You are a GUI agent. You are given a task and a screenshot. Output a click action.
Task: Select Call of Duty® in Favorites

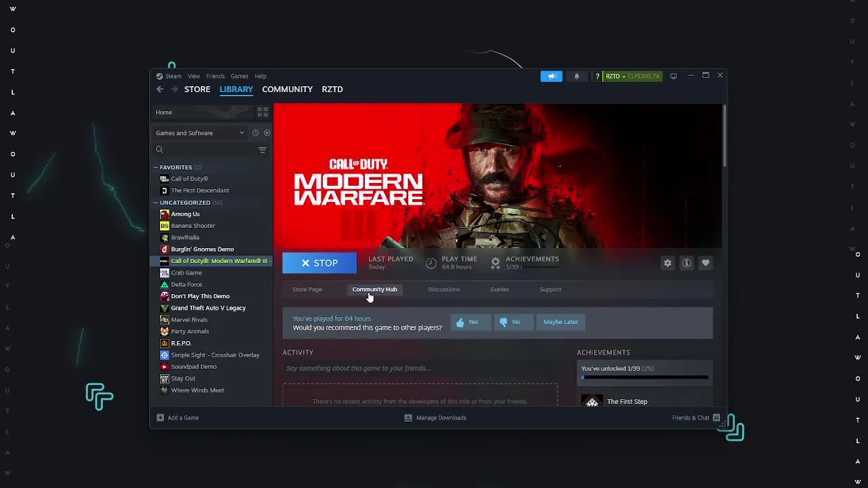click(189, 179)
